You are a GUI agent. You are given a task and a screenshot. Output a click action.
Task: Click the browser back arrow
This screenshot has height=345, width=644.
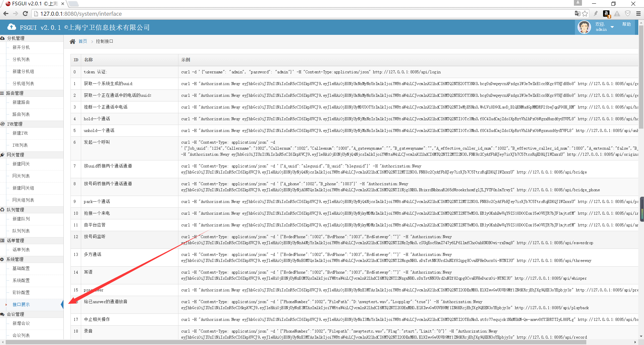(6, 14)
